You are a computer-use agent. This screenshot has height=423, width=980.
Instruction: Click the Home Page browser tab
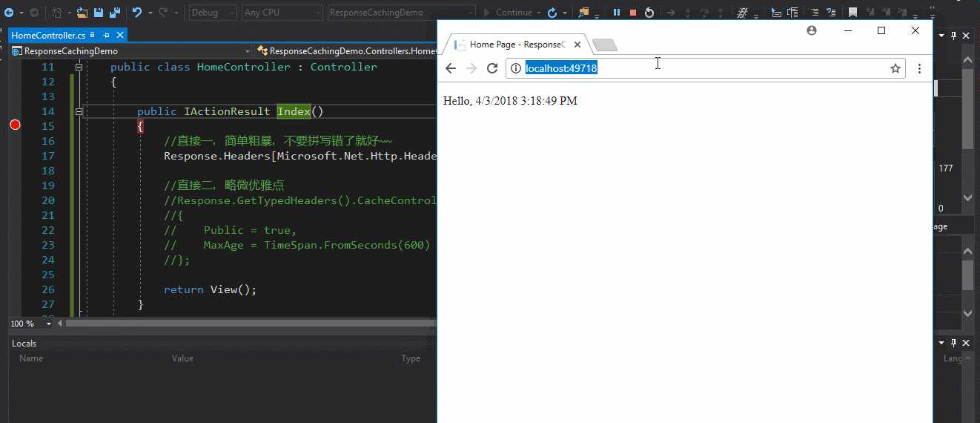tap(516, 45)
